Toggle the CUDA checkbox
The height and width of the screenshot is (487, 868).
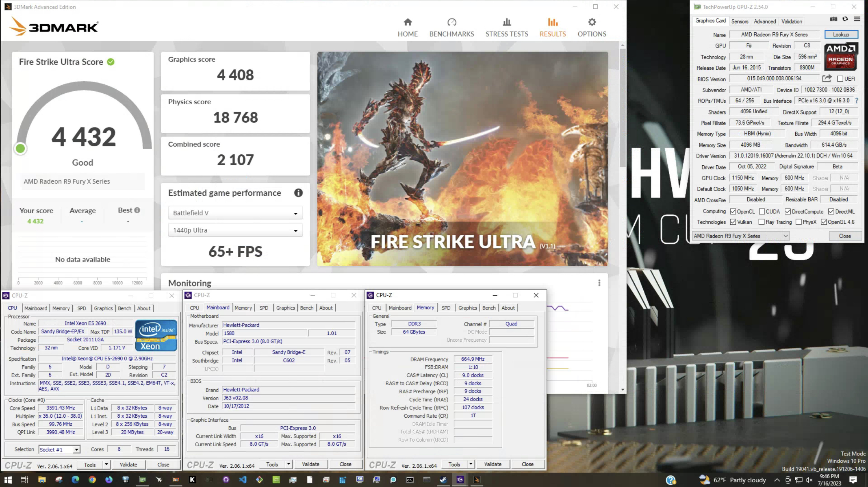coord(762,212)
